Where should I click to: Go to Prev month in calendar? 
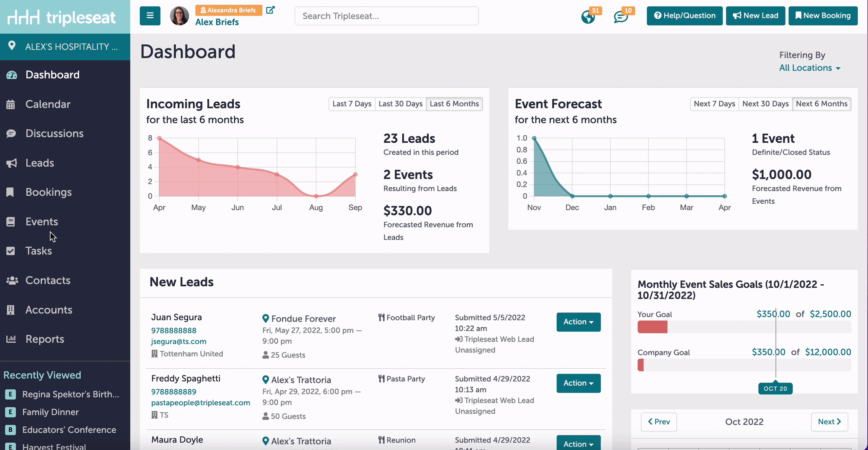click(659, 422)
